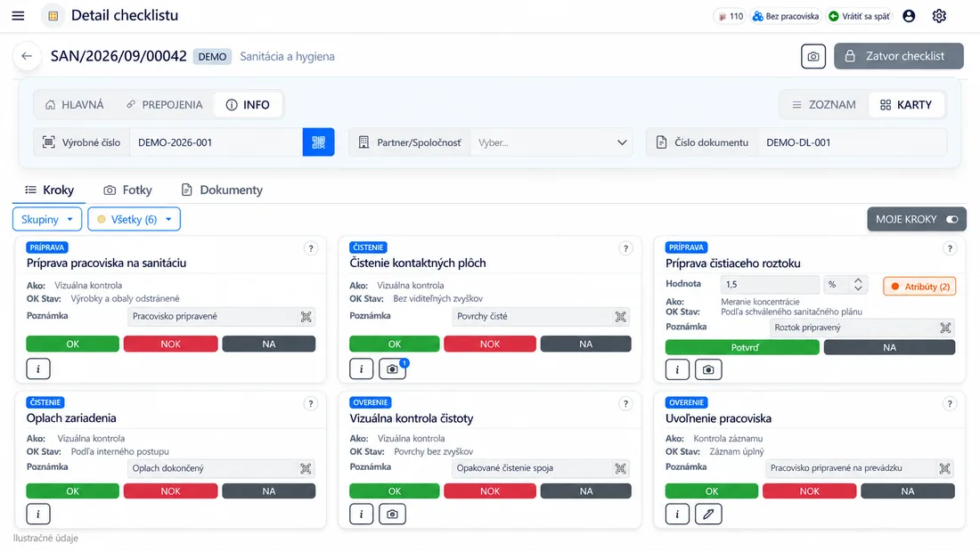Image resolution: width=980 pixels, height=551 pixels.
Task: Open camera capture beside Zatvor checklist
Action: [x=813, y=56]
